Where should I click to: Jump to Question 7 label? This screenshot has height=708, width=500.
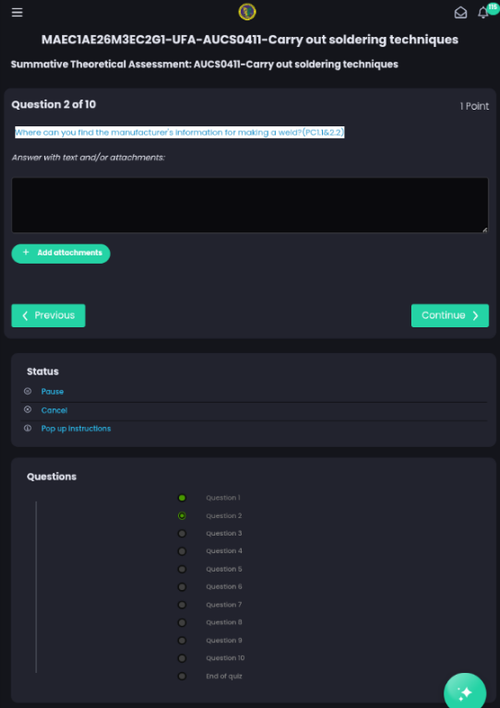pos(224,605)
